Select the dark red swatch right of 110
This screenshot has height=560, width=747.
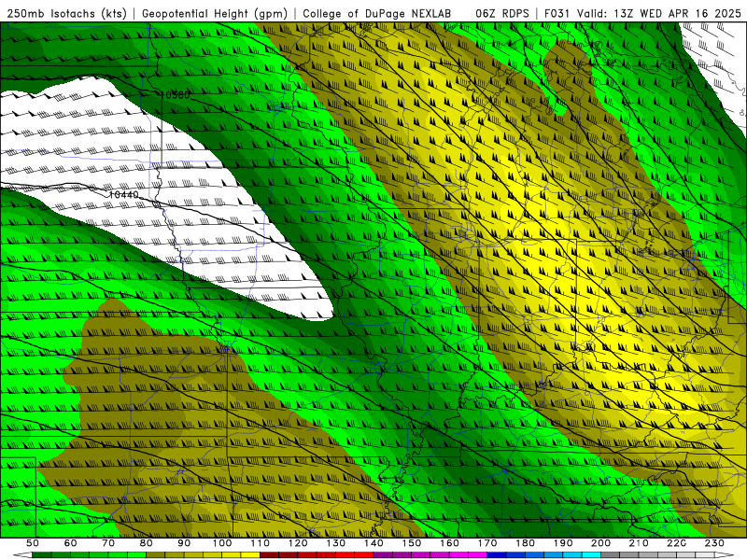tap(269, 554)
